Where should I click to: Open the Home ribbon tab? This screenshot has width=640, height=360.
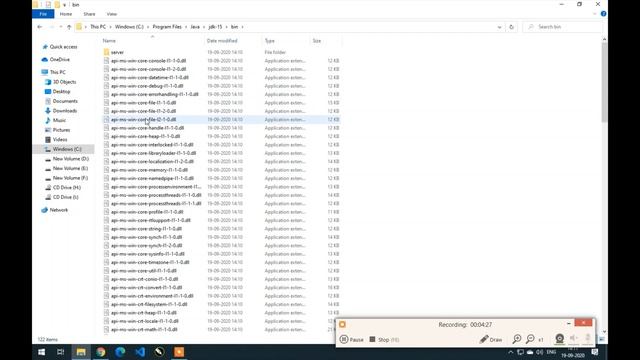(x=66, y=14)
